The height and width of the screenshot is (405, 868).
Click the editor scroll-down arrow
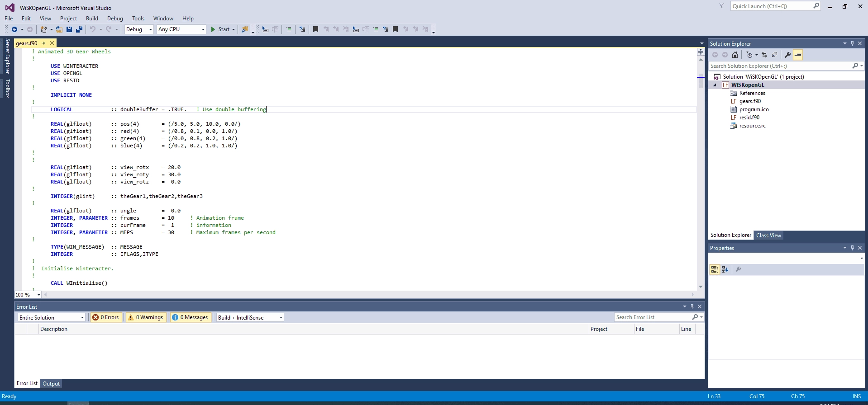[x=701, y=287]
